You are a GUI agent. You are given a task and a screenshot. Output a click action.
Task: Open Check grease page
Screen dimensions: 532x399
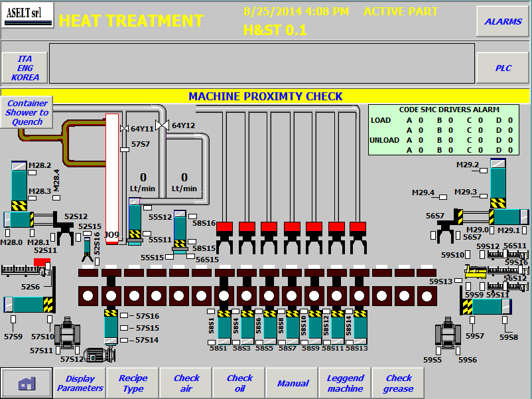pos(398,382)
